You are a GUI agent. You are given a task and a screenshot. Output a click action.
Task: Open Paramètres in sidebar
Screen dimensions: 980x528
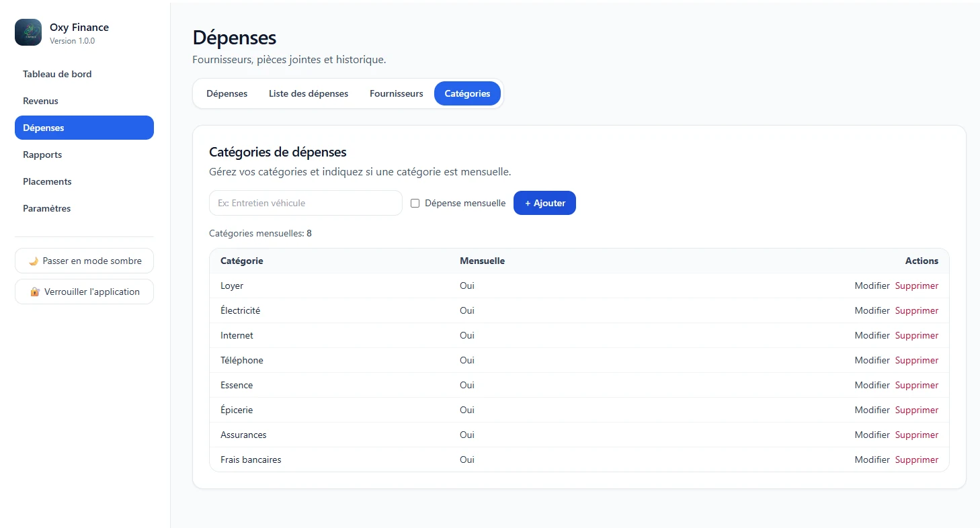[84, 208]
